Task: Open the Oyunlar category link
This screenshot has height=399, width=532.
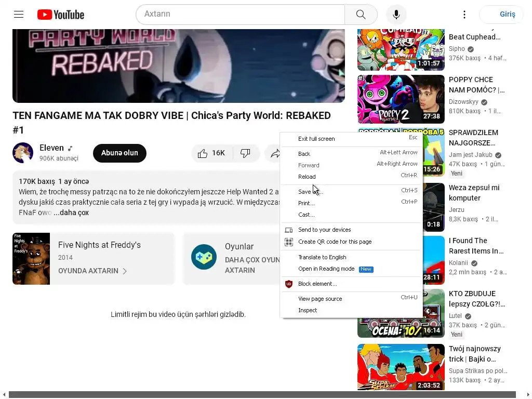Action: click(239, 247)
